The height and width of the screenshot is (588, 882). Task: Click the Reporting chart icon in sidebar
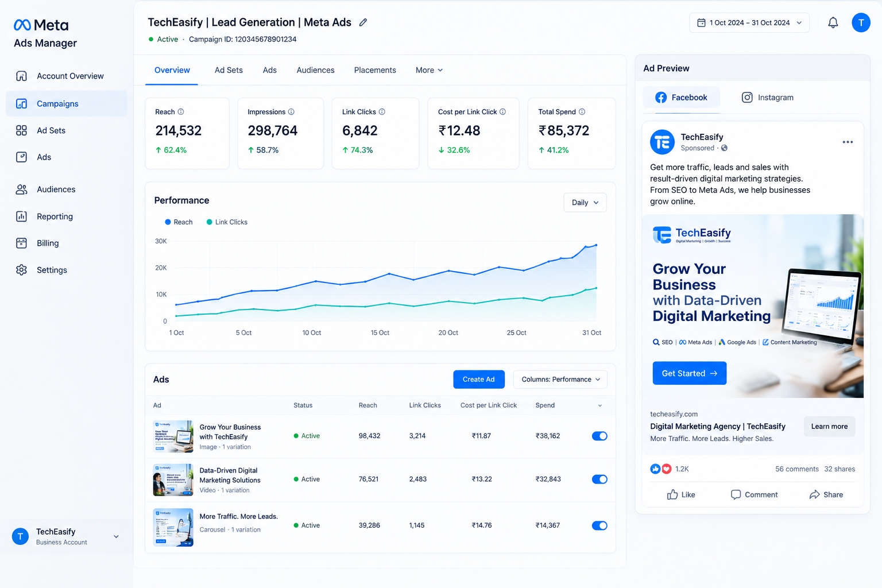click(x=21, y=216)
